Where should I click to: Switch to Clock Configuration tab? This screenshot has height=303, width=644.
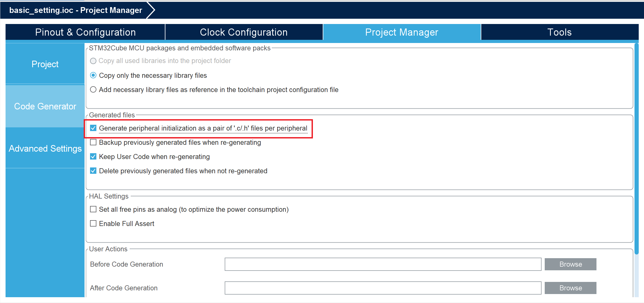(x=243, y=32)
